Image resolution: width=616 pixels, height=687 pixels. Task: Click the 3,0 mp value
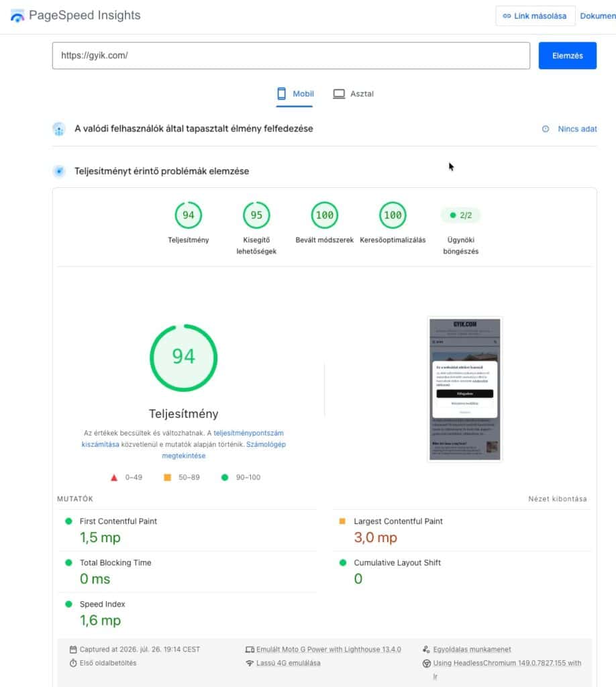(376, 537)
